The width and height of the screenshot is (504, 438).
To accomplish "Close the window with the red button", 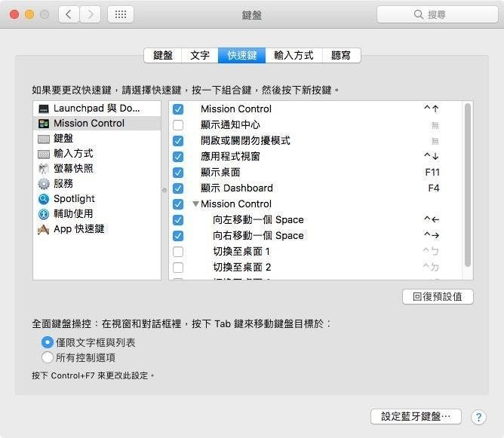I will point(14,14).
